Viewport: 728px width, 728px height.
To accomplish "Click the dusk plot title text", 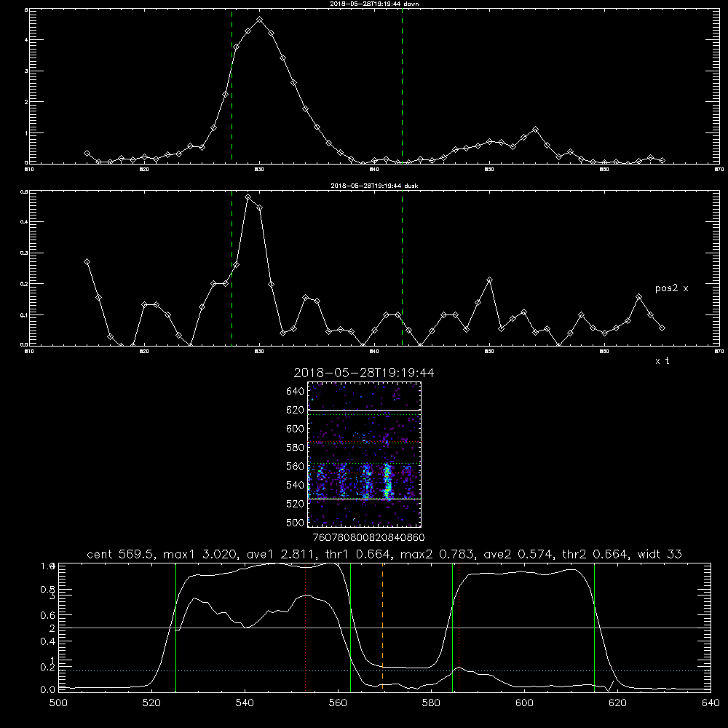I will [x=374, y=186].
